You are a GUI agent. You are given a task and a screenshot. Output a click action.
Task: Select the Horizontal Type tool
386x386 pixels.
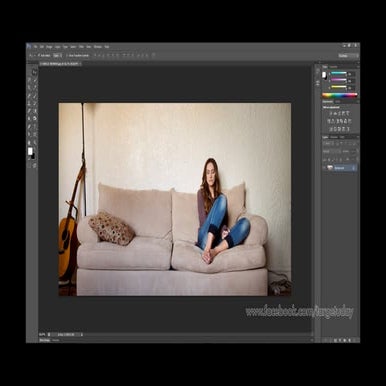(35, 127)
